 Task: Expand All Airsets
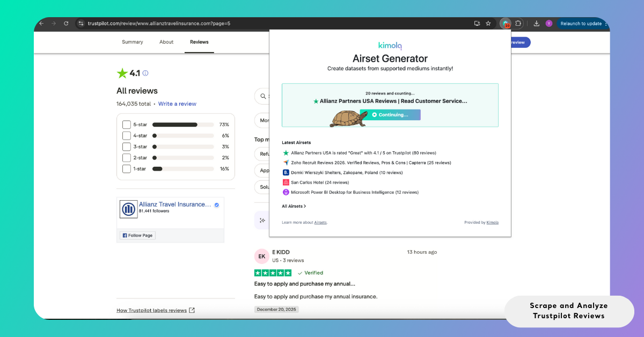click(294, 206)
